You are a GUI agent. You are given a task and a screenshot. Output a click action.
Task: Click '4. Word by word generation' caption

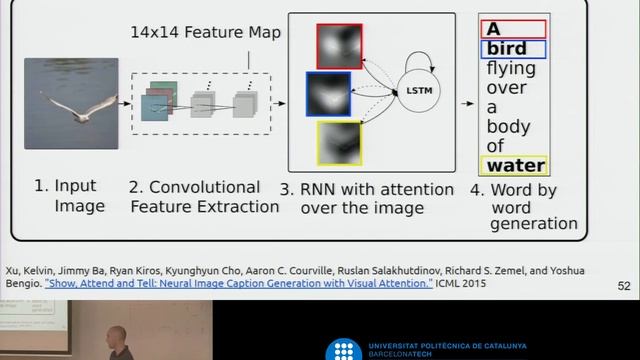click(524, 207)
